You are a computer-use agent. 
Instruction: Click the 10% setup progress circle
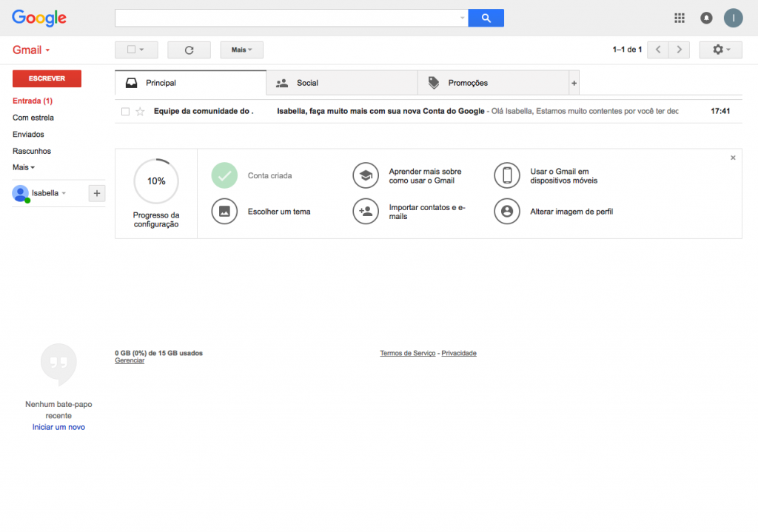[x=156, y=181]
